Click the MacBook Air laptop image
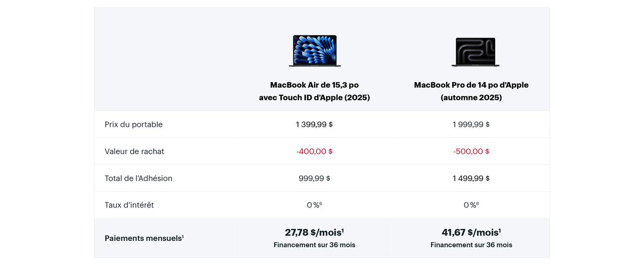Screen dimensions: 644x265 [x=315, y=51]
